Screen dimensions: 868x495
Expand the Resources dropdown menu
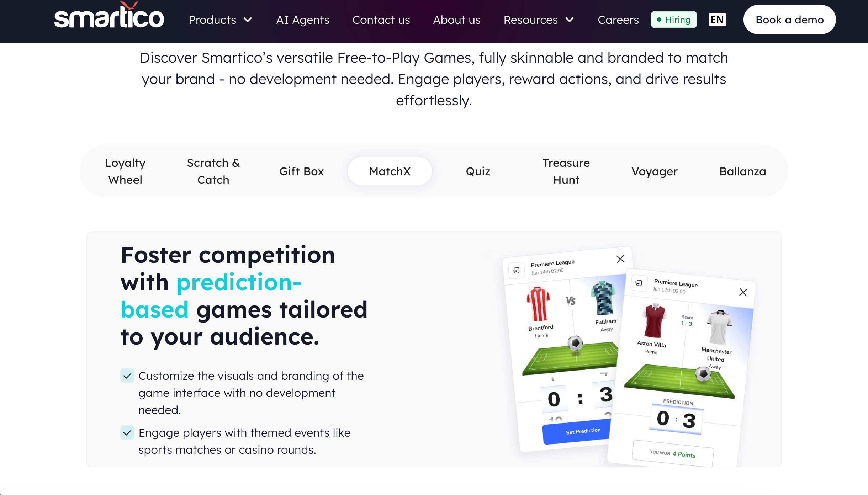[x=539, y=20]
